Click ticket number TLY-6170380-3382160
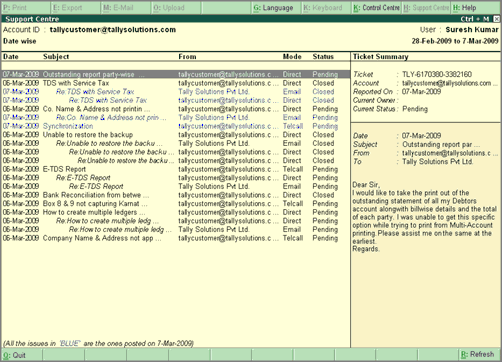 437,74
